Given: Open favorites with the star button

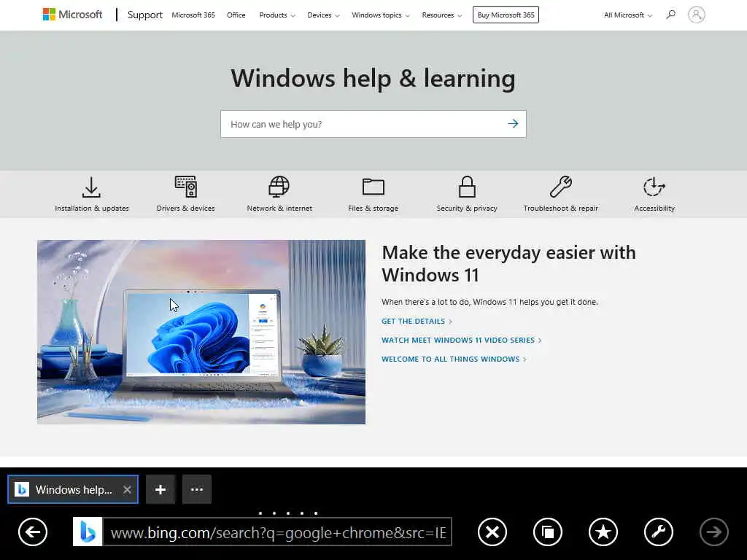Looking at the screenshot, I should pyautogui.click(x=603, y=532).
